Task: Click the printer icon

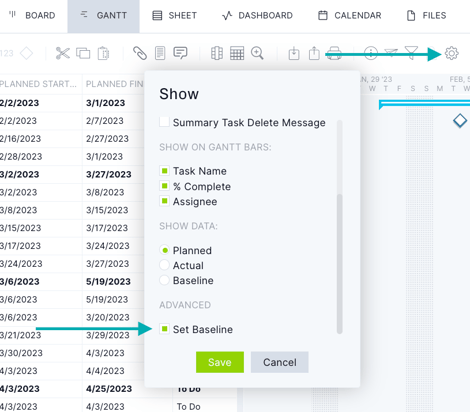Action: pyautogui.click(x=334, y=53)
